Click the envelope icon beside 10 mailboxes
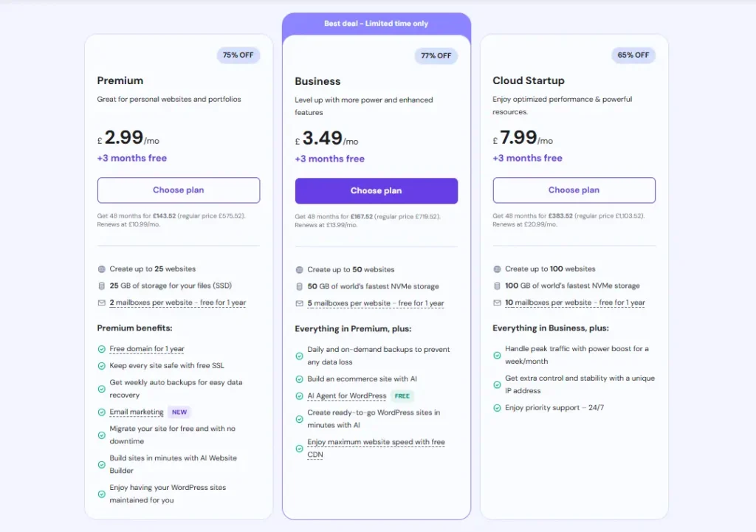This screenshot has height=532, width=756. (x=497, y=303)
